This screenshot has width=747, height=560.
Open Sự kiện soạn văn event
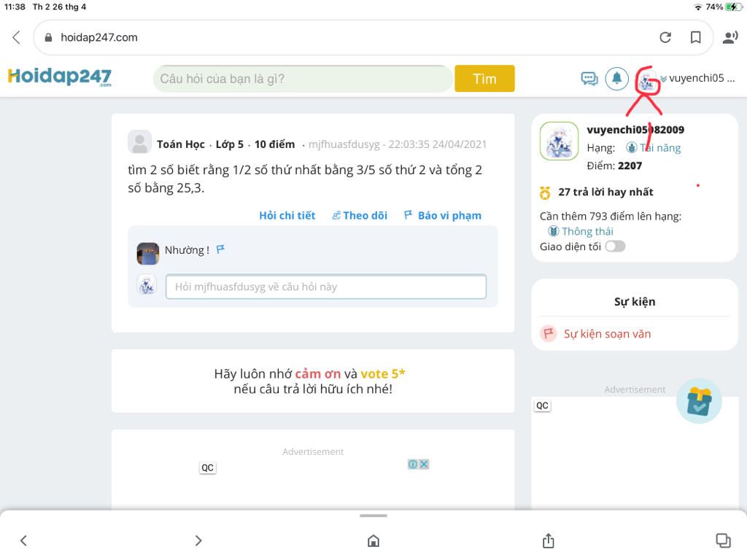[x=608, y=334]
